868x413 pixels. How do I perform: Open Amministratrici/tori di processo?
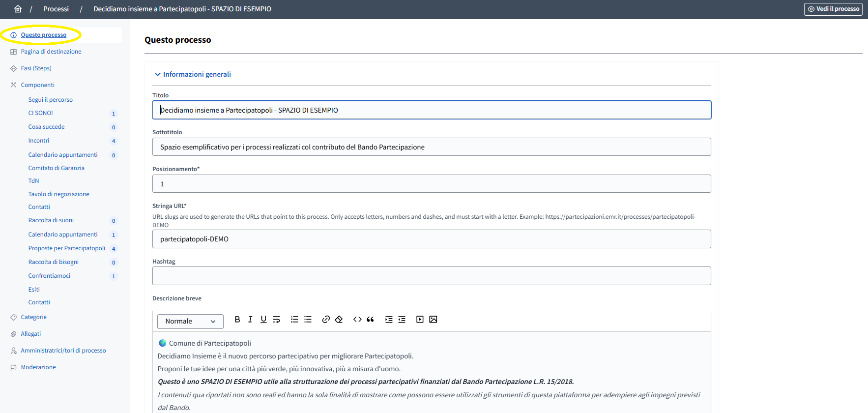63,351
